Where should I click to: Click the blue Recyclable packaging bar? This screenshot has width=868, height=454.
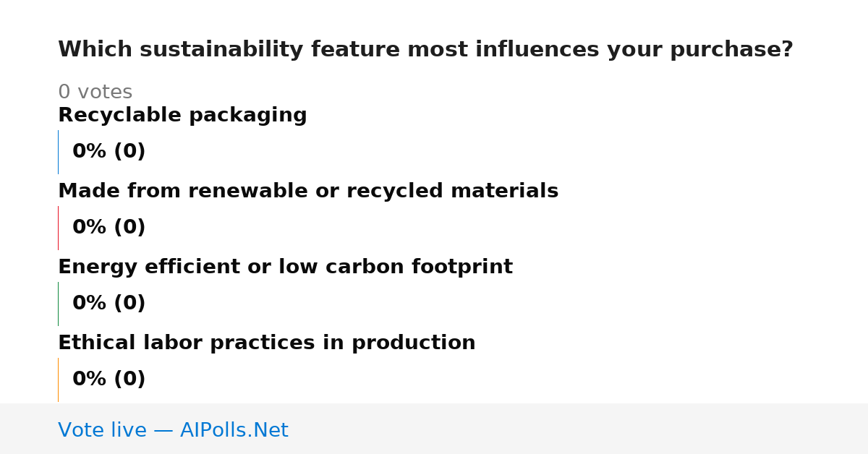[59, 152]
